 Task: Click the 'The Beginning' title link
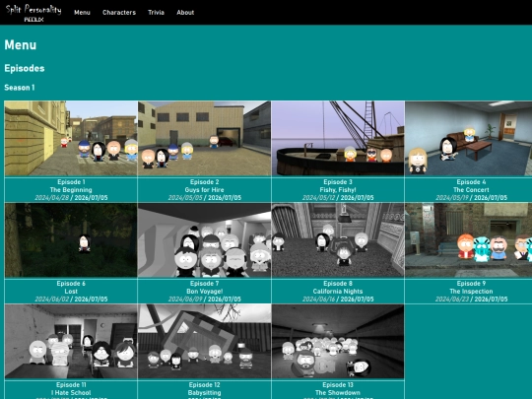pos(71,190)
